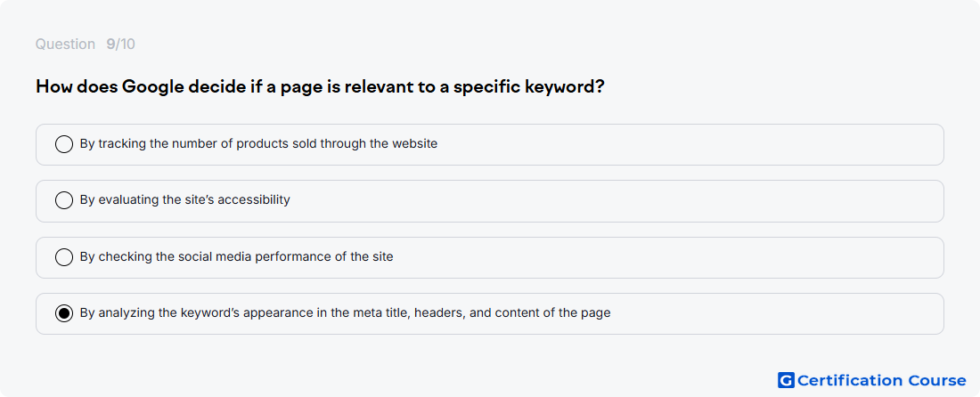Click the bold number 9 in counter
980x397 pixels.
point(110,45)
